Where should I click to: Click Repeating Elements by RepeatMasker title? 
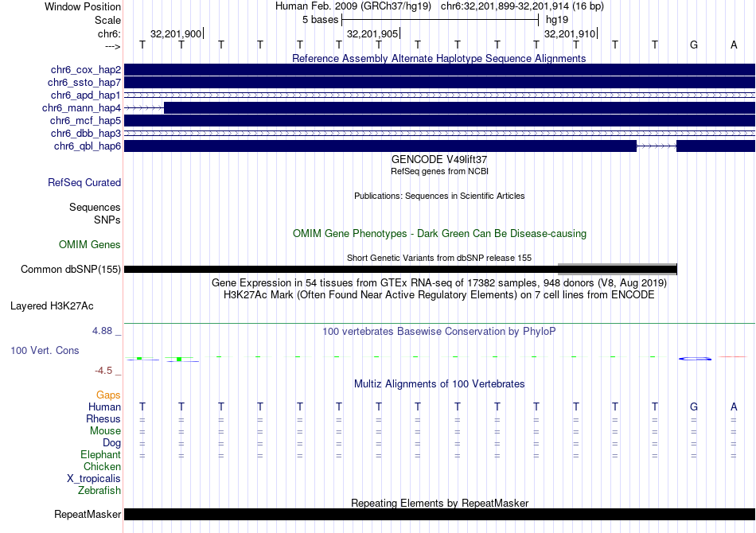[x=439, y=503]
